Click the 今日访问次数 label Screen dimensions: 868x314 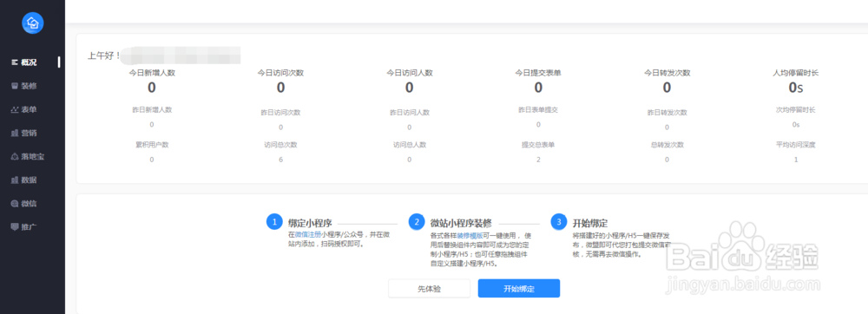click(280, 72)
